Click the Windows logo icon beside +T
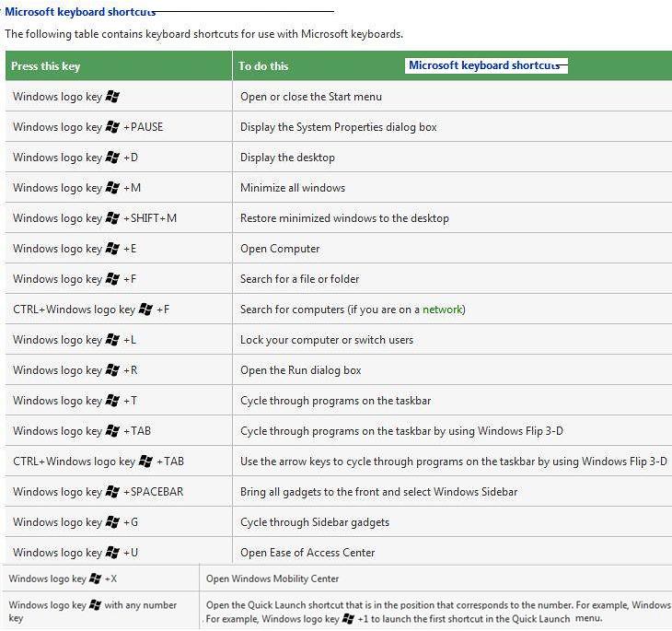672x631 pixels. pyautogui.click(x=112, y=401)
